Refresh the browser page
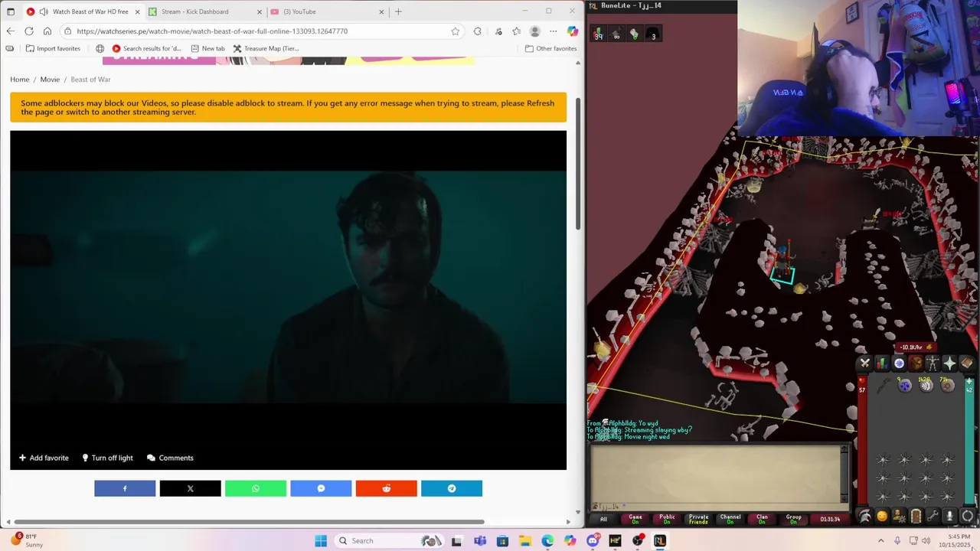Viewport: 980px width, 551px height. pos(29,31)
